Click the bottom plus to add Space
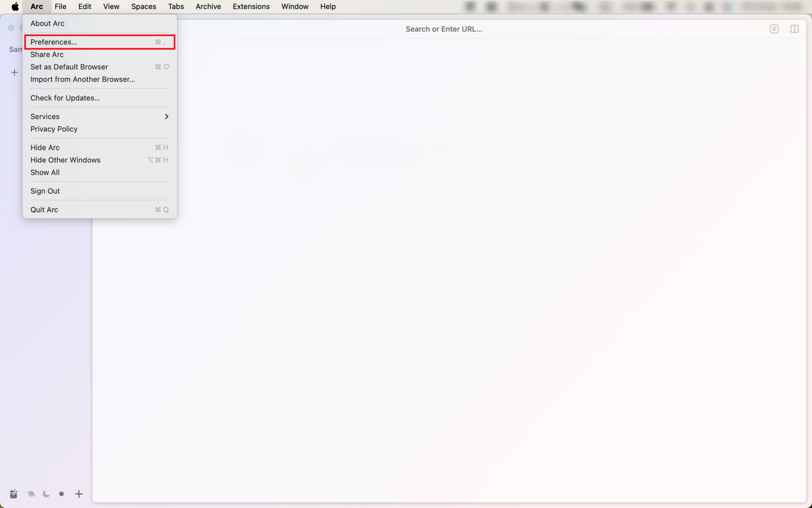The height and width of the screenshot is (508, 812). [79, 494]
